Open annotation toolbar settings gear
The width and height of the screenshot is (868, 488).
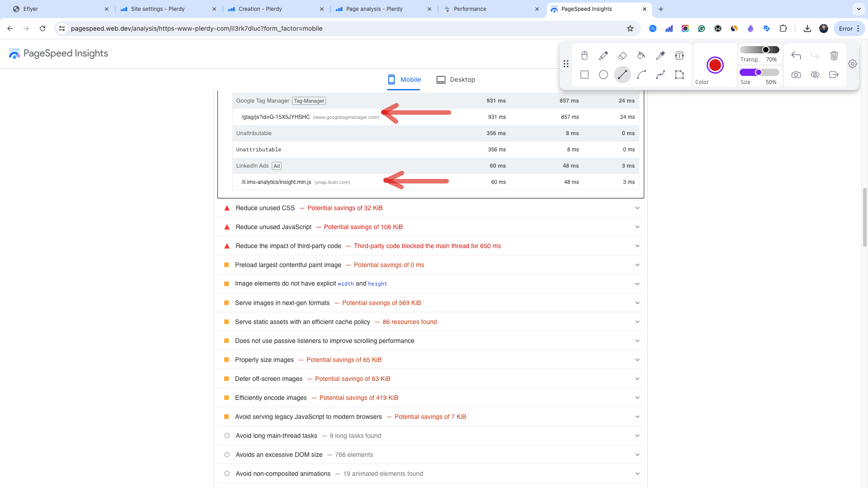click(853, 64)
